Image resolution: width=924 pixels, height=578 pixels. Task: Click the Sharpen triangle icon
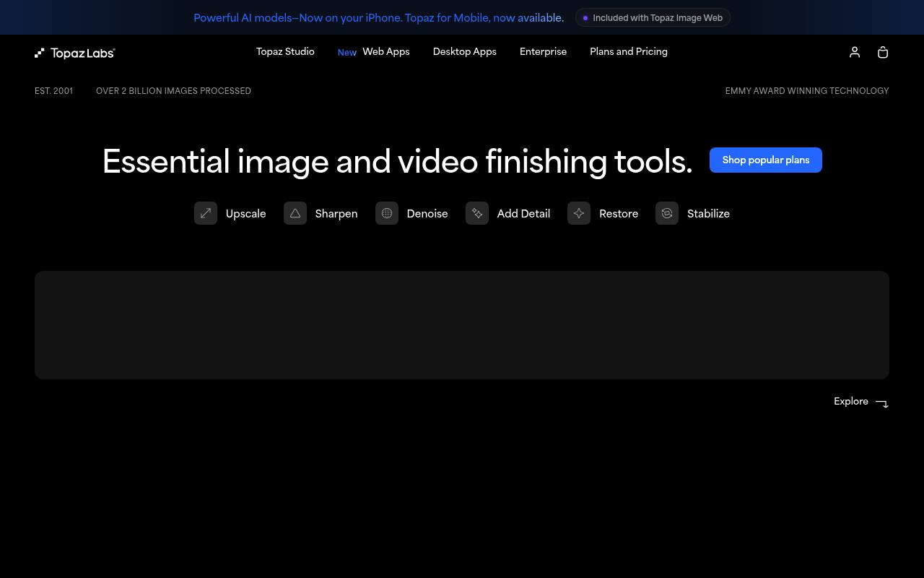(295, 213)
